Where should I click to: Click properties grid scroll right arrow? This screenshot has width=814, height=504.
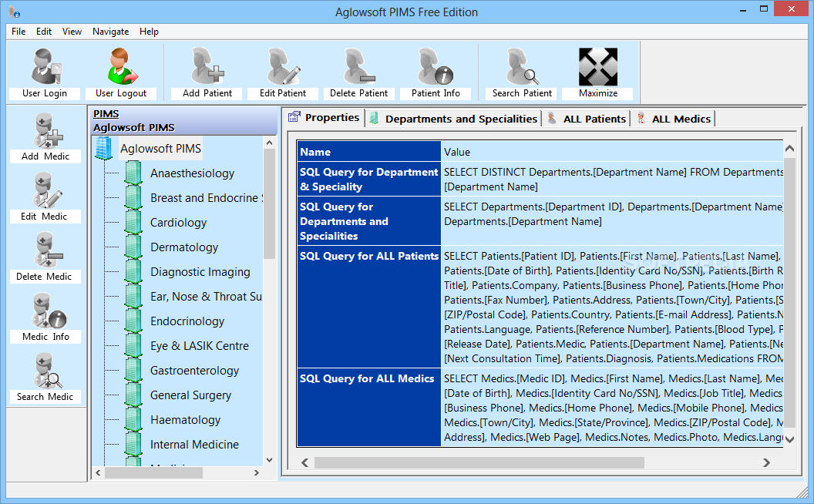click(x=766, y=462)
